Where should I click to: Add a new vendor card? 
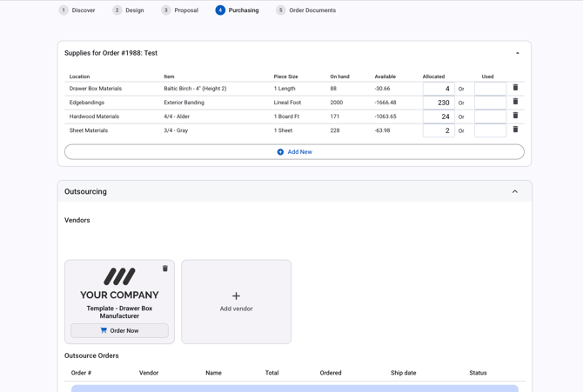pyautogui.click(x=236, y=302)
